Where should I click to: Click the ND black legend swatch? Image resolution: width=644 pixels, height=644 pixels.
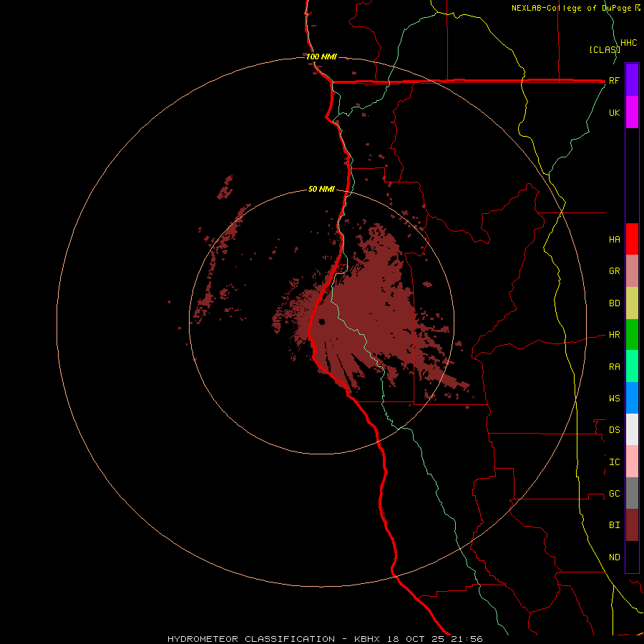coord(632,557)
